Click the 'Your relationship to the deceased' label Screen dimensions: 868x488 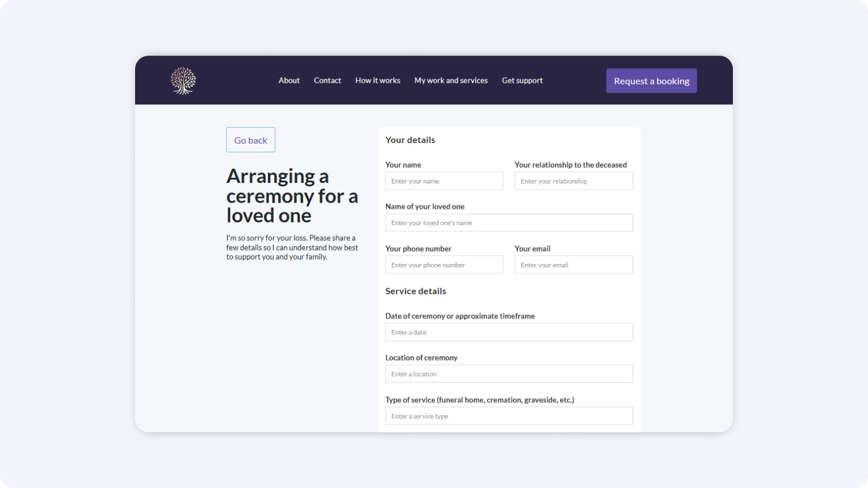point(570,165)
